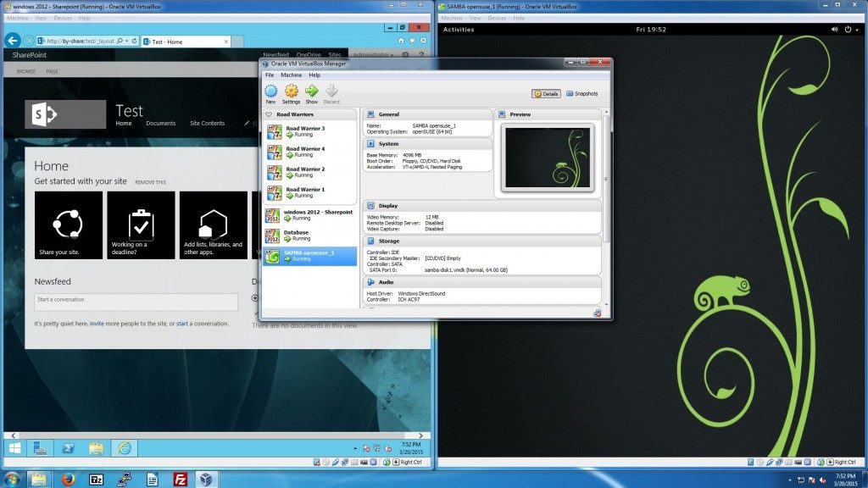
Task: Open Server Manager in VM taskbar
Action: 40,448
